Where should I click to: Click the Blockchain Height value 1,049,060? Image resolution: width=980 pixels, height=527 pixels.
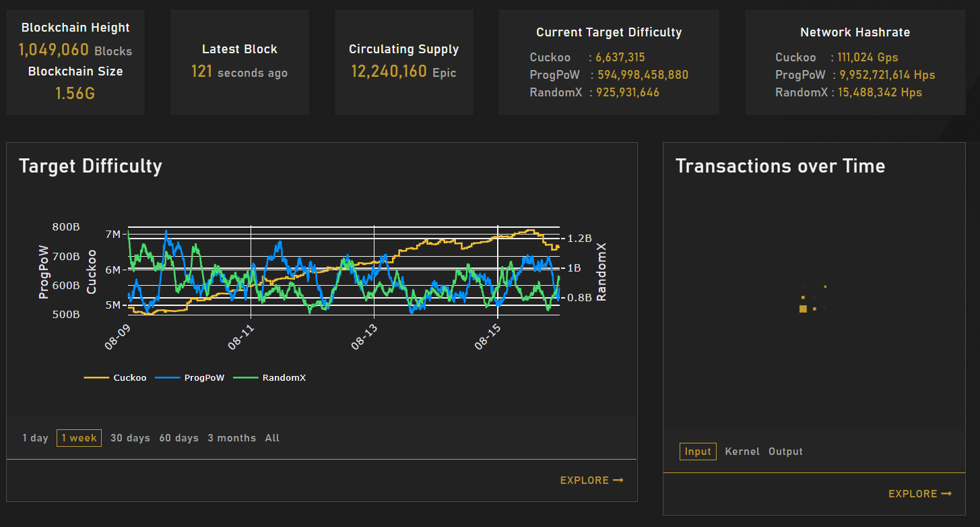pyautogui.click(x=54, y=50)
